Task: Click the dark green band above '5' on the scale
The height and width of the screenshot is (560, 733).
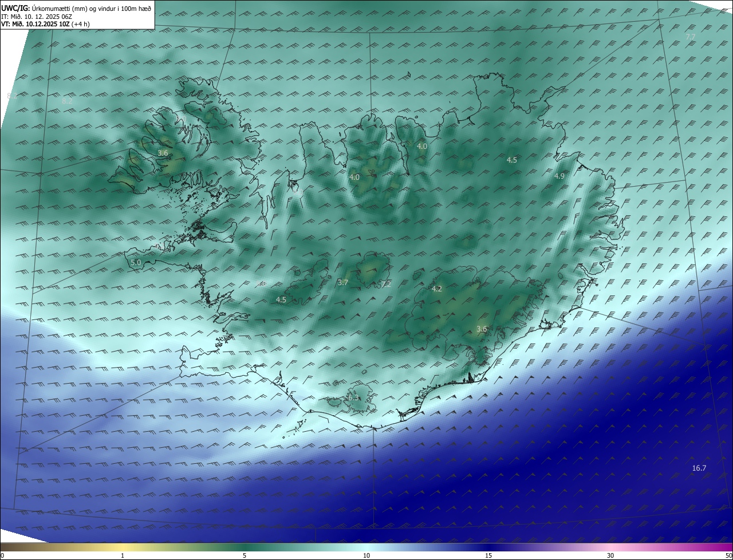Action: click(x=245, y=547)
